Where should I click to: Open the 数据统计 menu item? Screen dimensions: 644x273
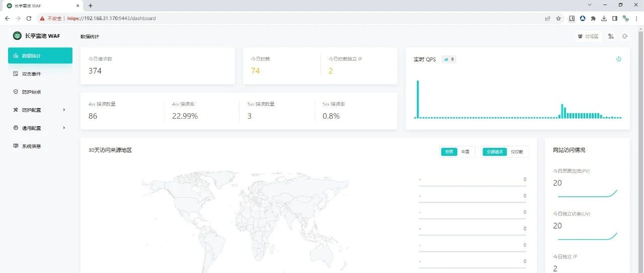[40, 55]
